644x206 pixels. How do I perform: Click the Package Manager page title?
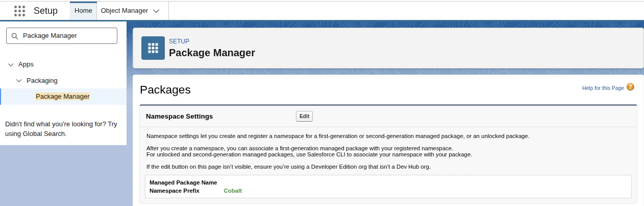(x=212, y=53)
